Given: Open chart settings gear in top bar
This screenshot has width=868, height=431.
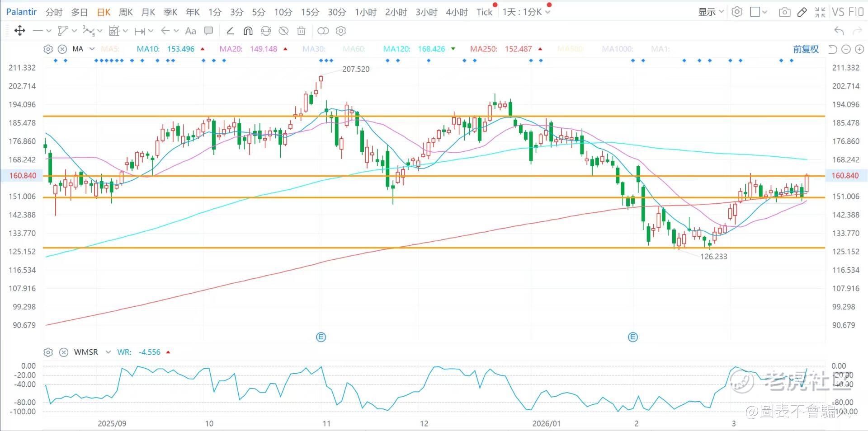Looking at the screenshot, I should click(x=737, y=12).
